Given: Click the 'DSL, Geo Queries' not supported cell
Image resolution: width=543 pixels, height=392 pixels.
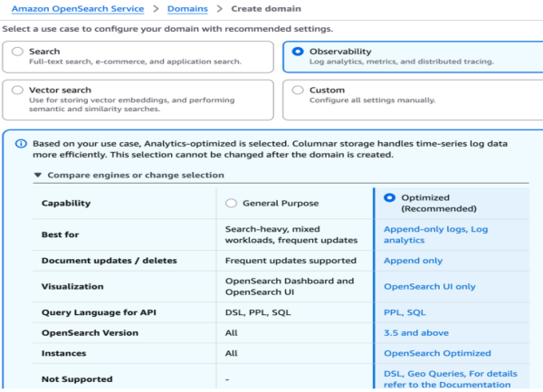Looking at the screenshot, I should pos(450,379).
